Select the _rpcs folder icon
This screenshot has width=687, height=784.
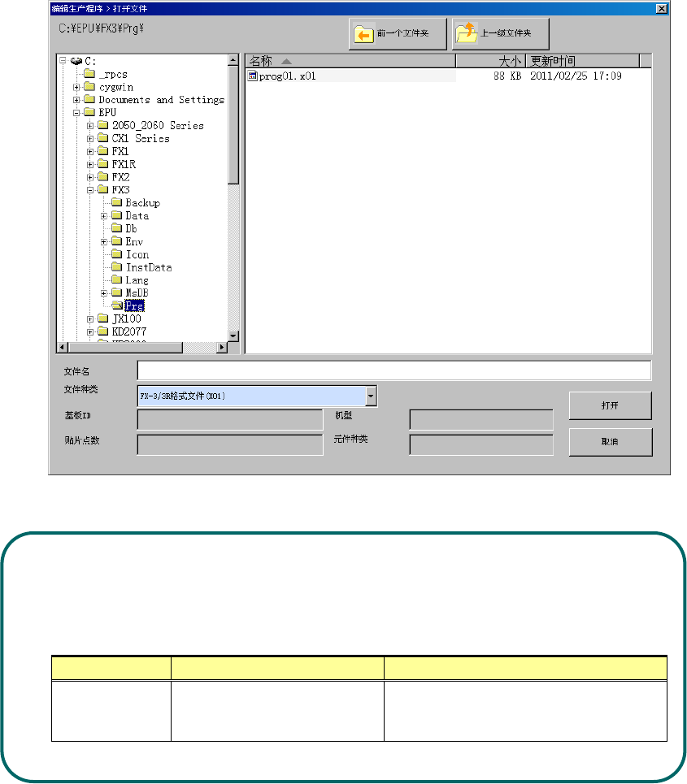point(89,74)
